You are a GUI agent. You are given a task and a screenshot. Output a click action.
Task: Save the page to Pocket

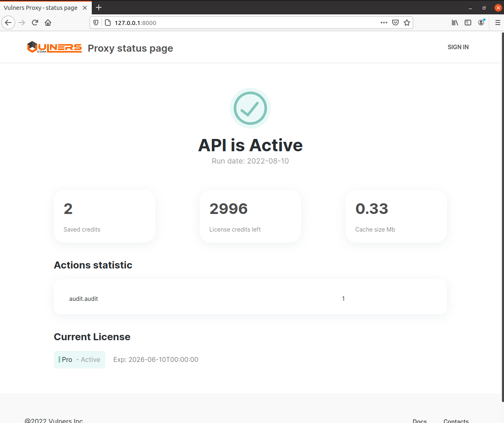coord(395,23)
